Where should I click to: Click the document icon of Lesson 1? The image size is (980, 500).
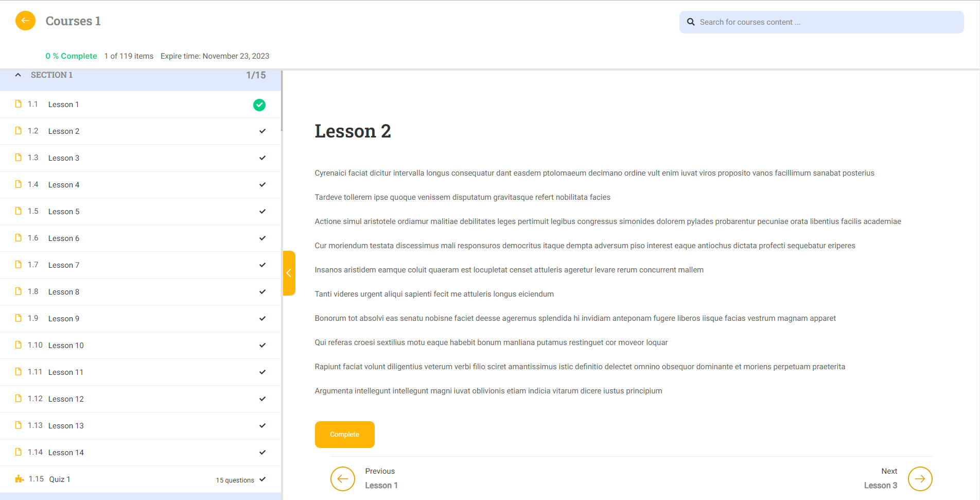point(19,104)
